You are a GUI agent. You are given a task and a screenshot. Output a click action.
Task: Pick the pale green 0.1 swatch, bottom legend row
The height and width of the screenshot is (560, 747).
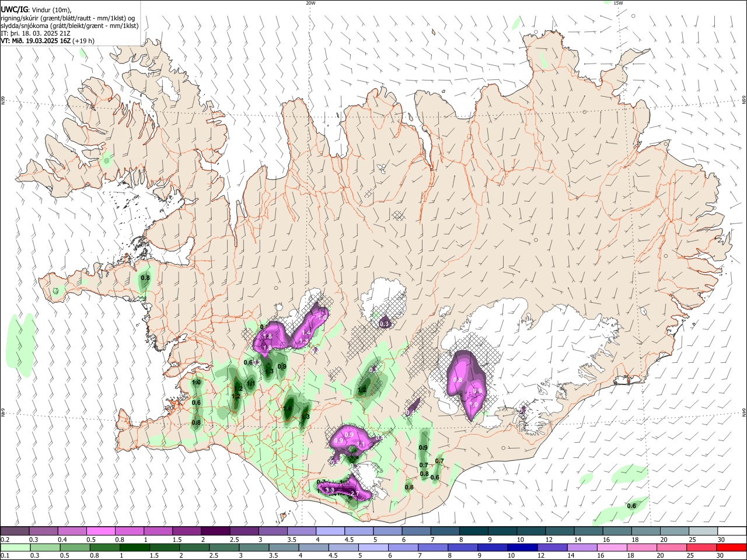[x=15, y=547]
